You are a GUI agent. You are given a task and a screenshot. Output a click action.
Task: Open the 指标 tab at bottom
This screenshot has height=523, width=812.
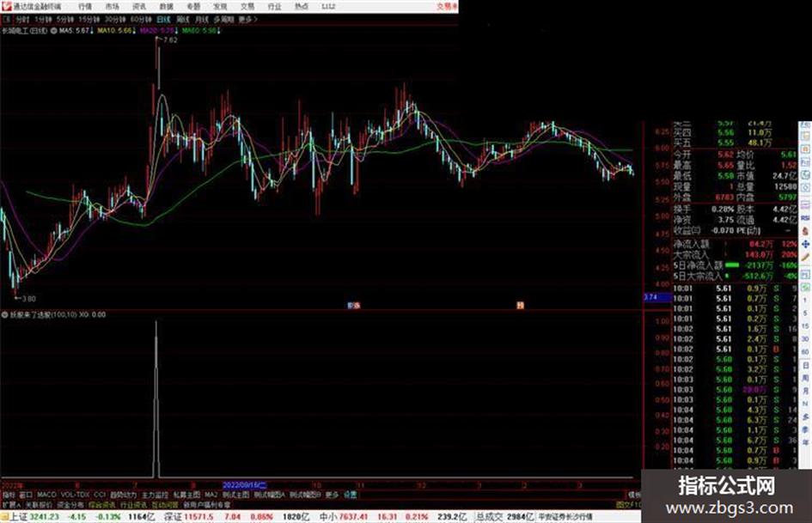coord(9,495)
